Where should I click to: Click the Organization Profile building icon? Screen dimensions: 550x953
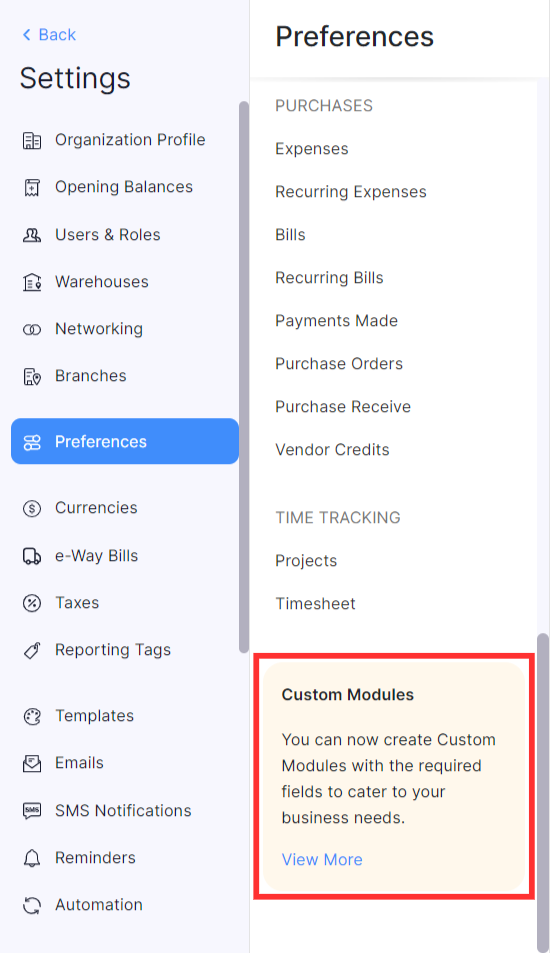(x=32, y=140)
